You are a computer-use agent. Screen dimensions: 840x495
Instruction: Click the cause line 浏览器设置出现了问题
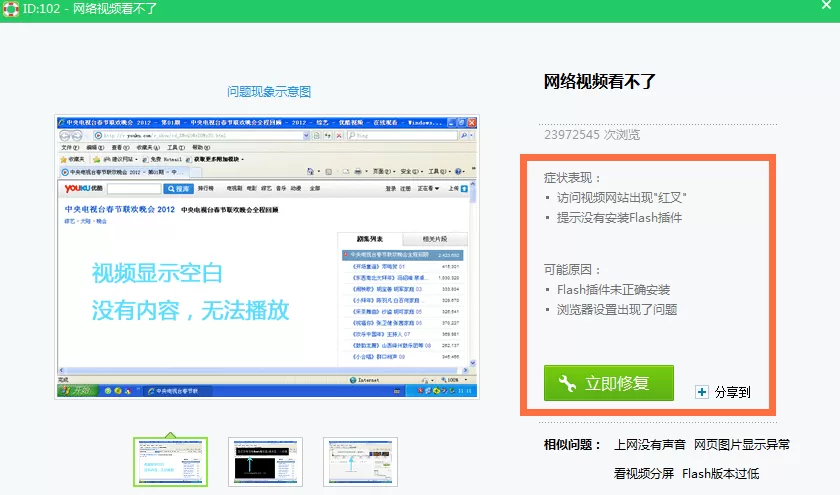coord(617,310)
